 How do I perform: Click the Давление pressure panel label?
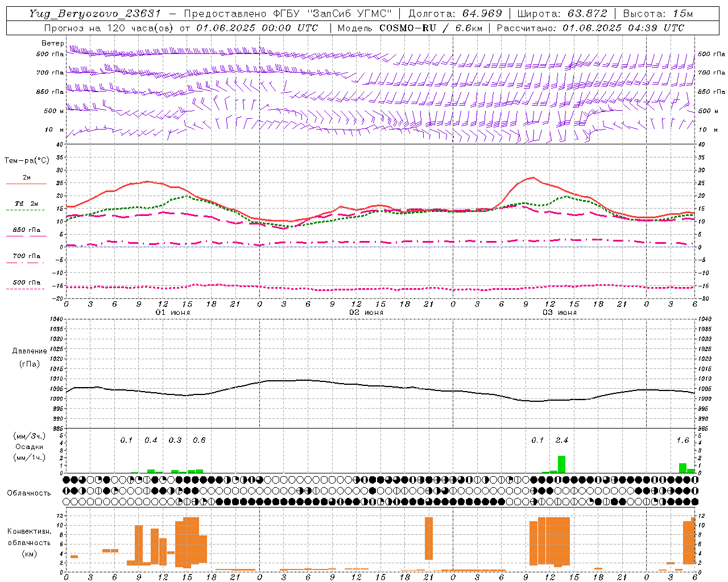29,351
